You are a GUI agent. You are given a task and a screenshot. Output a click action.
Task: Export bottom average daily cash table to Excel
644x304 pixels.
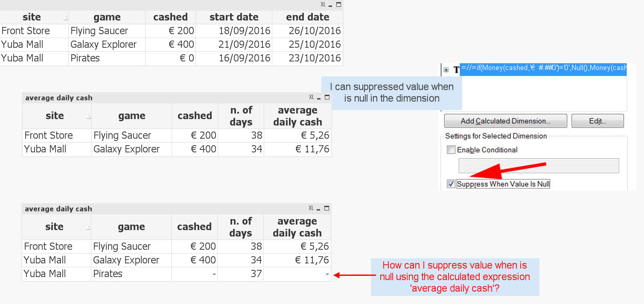tap(311, 208)
